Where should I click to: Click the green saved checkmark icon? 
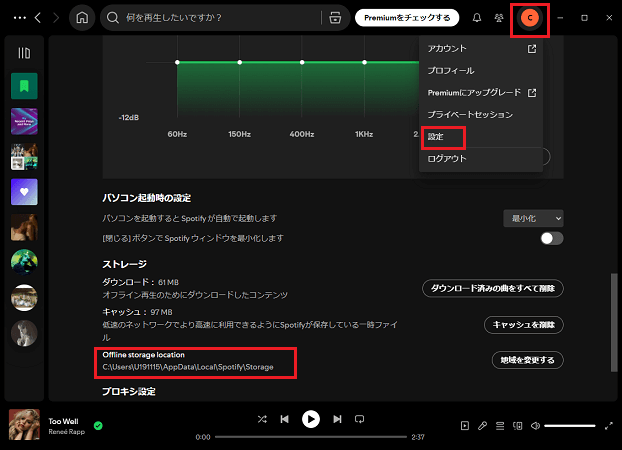pyautogui.click(x=98, y=426)
